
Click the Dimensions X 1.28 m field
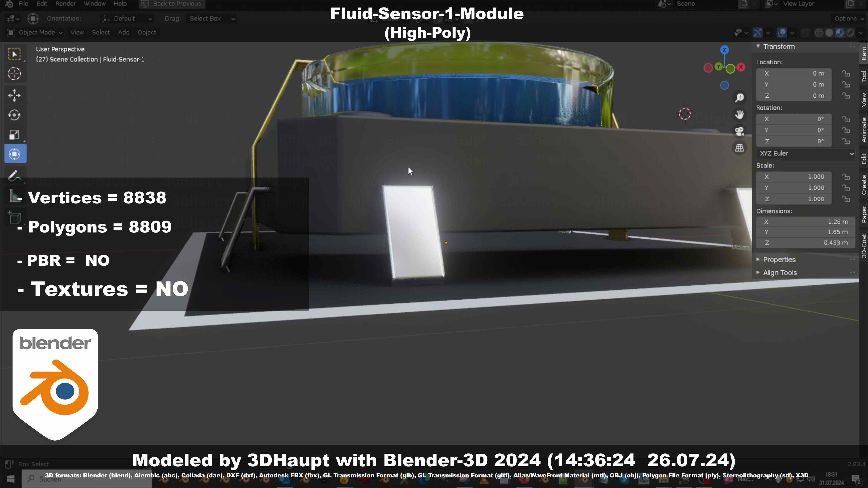805,222
